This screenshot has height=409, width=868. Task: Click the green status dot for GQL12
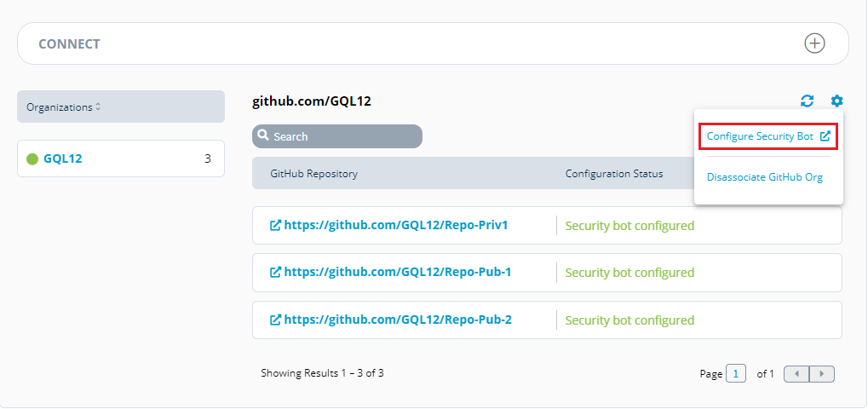tap(32, 158)
